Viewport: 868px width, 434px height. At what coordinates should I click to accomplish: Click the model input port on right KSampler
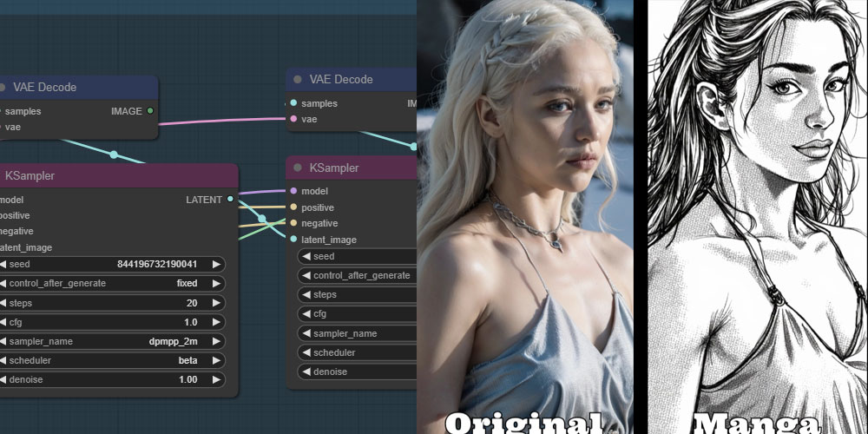[293, 191]
